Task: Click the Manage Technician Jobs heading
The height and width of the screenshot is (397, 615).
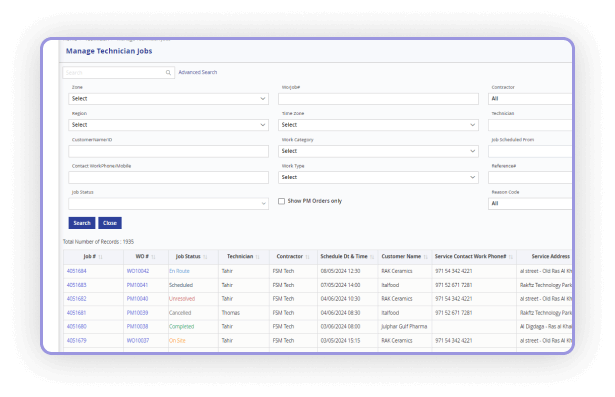Action: point(109,51)
